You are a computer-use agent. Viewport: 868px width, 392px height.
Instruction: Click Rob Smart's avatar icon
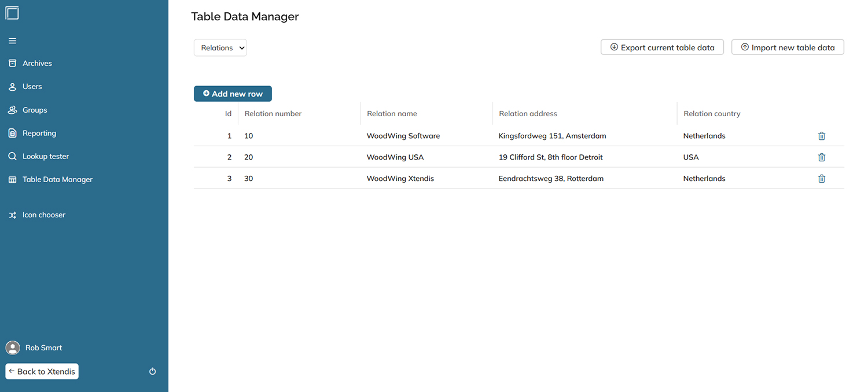(13, 347)
